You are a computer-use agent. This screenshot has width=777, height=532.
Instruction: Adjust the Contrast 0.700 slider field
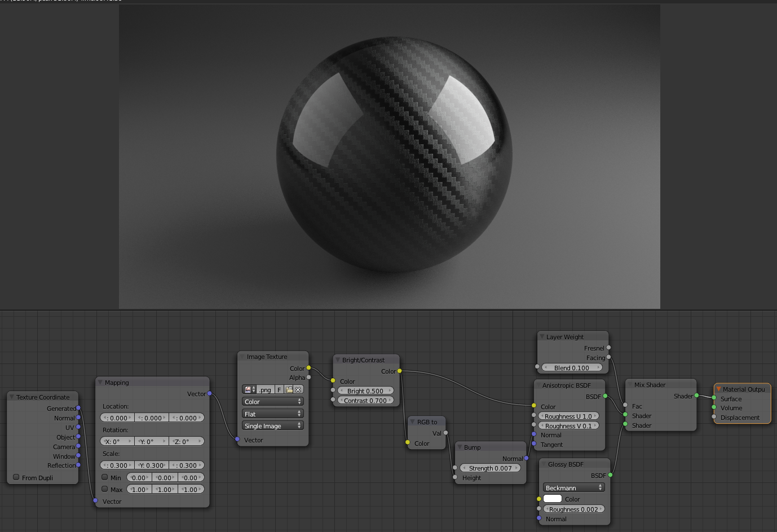[x=366, y=400]
